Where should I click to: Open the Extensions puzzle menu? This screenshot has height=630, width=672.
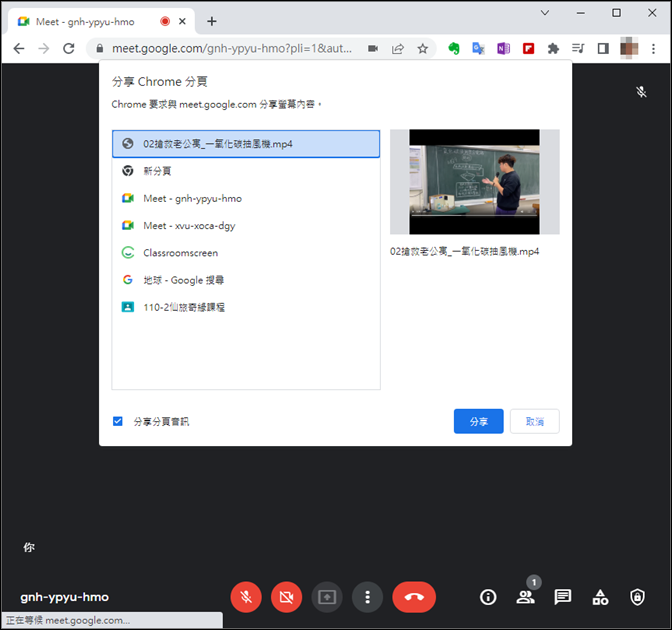(x=553, y=48)
